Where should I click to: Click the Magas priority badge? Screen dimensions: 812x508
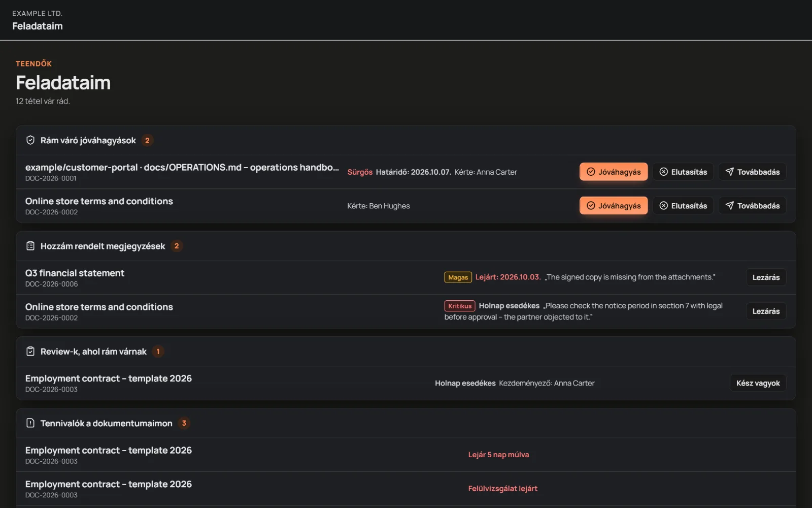458,277
